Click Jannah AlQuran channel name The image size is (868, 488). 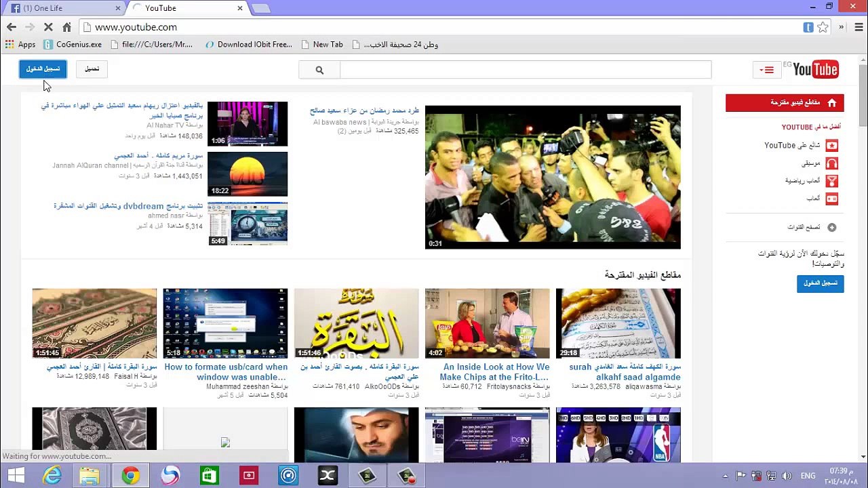90,165
